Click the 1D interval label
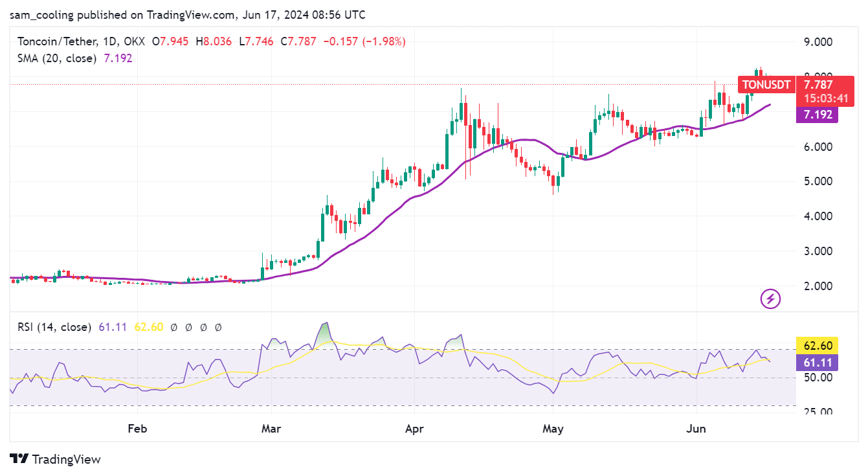Image resolution: width=868 pixels, height=476 pixels. [x=108, y=41]
